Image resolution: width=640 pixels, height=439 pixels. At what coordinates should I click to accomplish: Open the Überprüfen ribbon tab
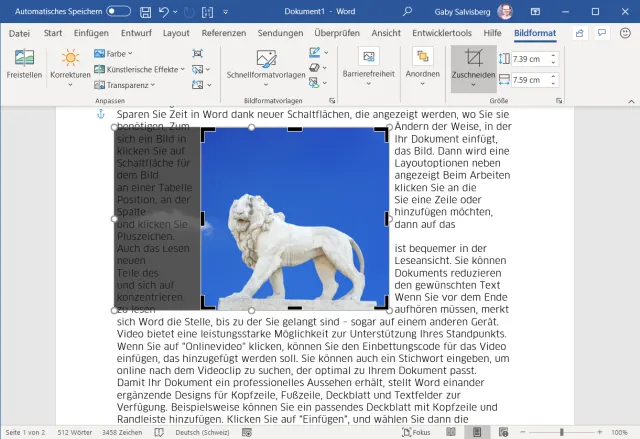337,33
